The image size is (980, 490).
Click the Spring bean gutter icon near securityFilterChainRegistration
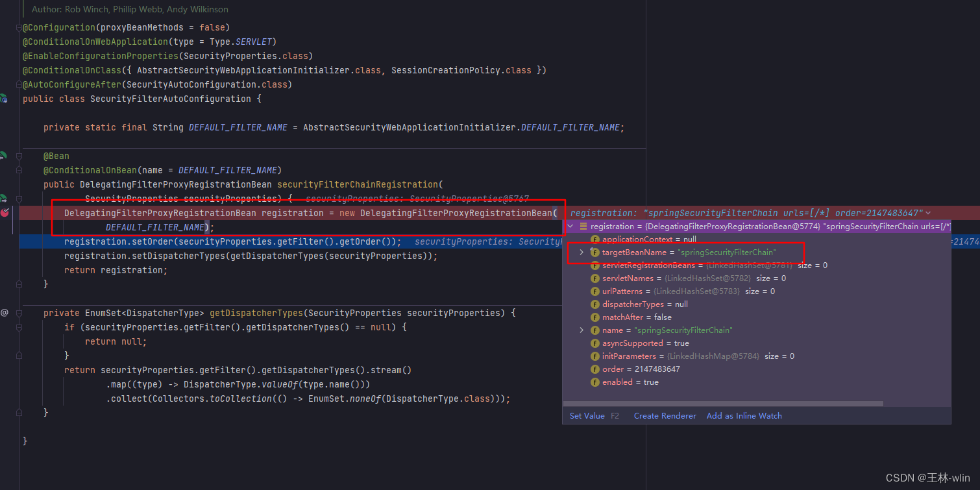click(4, 155)
